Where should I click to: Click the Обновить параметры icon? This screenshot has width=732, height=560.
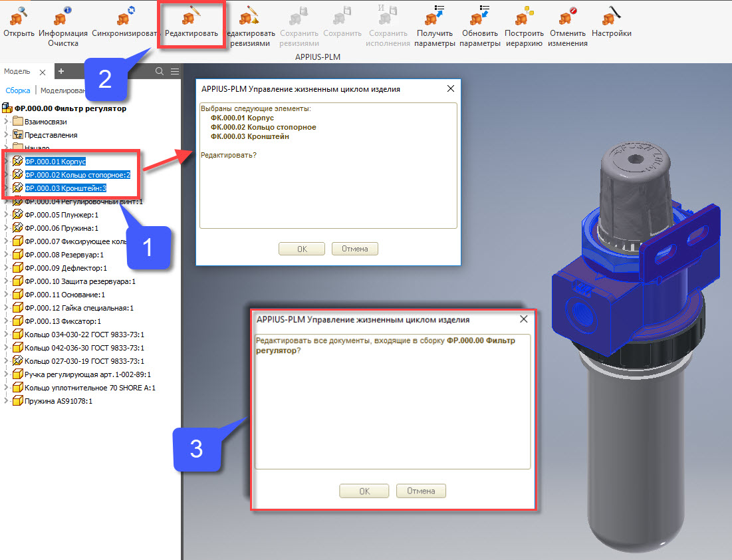pos(479,17)
